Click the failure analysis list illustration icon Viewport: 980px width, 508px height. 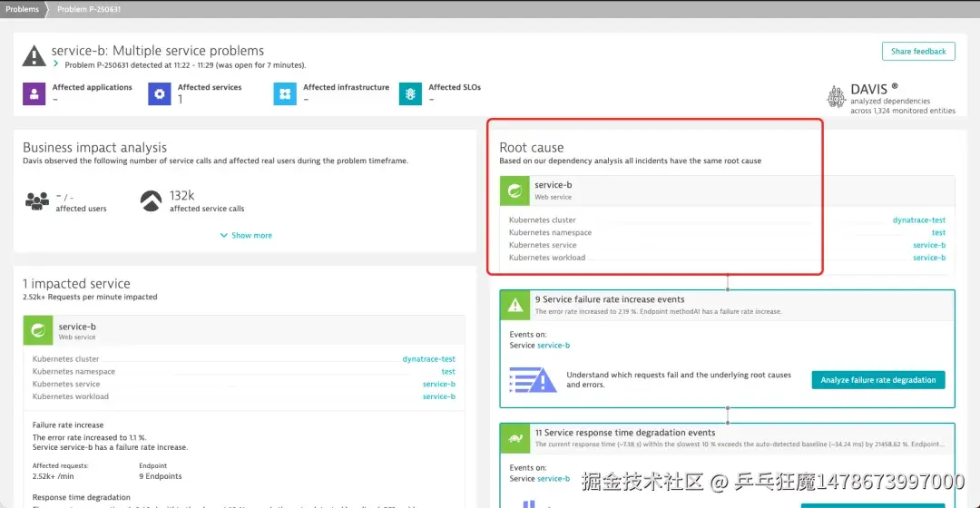tap(533, 380)
